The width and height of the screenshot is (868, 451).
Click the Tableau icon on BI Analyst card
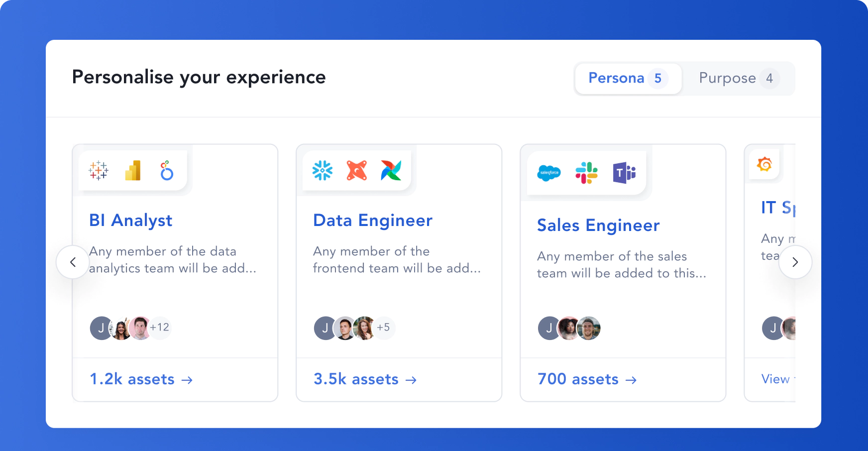[99, 170]
